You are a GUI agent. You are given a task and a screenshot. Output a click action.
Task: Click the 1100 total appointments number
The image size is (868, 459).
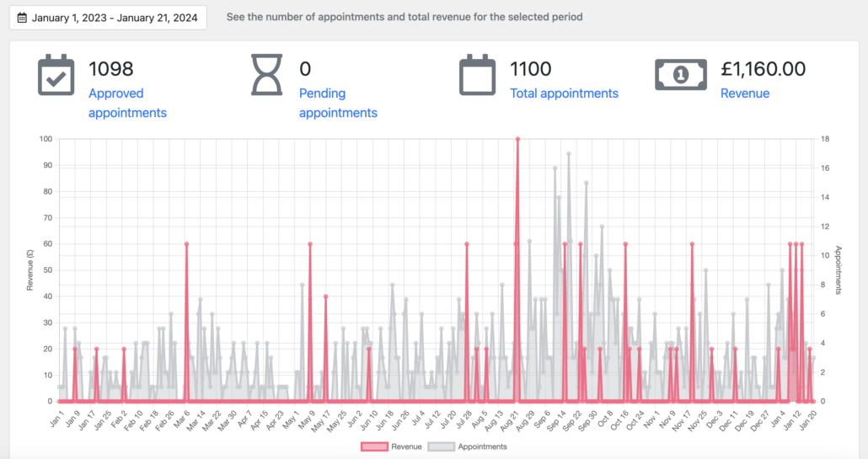coord(530,69)
